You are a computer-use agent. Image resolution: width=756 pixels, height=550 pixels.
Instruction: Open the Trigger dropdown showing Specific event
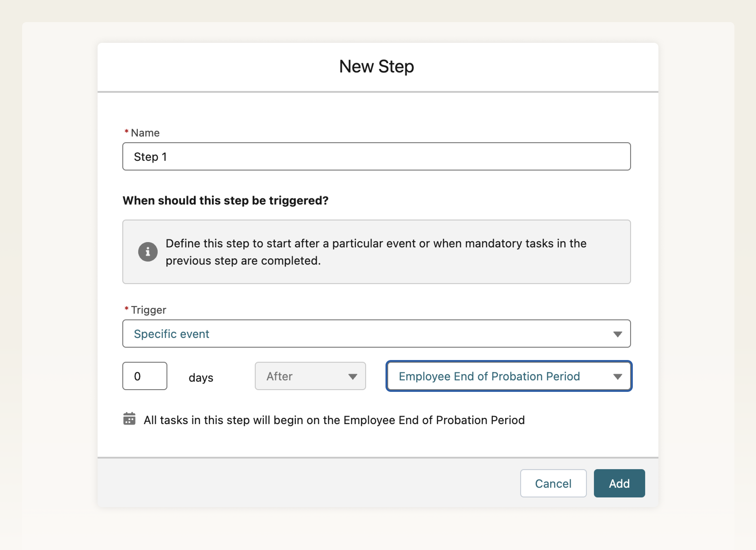pos(376,334)
